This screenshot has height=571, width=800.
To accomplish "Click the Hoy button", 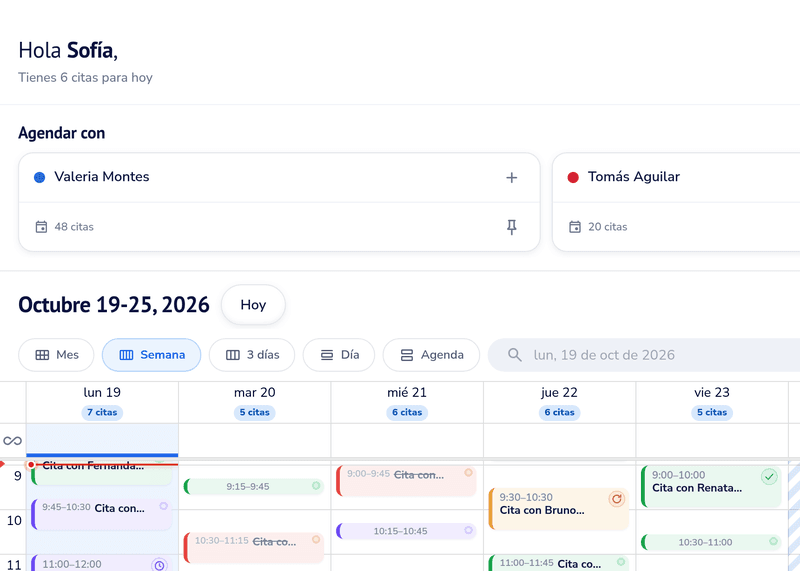I will click(x=253, y=305).
